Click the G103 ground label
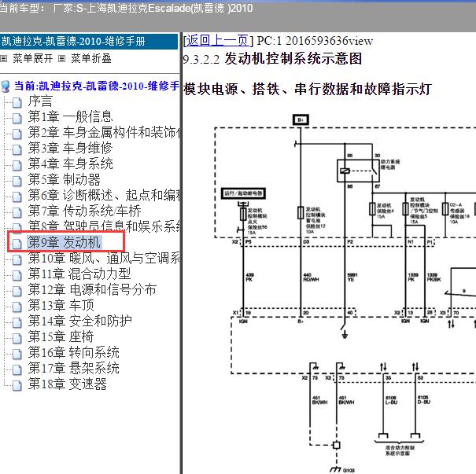The height and width of the screenshot is (474, 476). (349, 470)
